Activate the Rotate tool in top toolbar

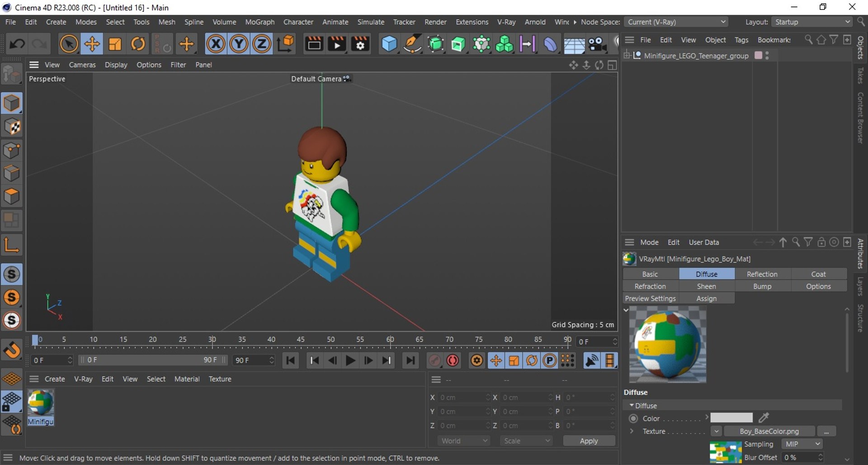138,44
